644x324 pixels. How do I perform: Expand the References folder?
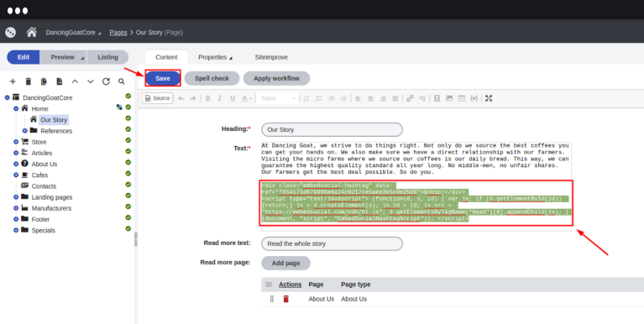click(x=24, y=131)
